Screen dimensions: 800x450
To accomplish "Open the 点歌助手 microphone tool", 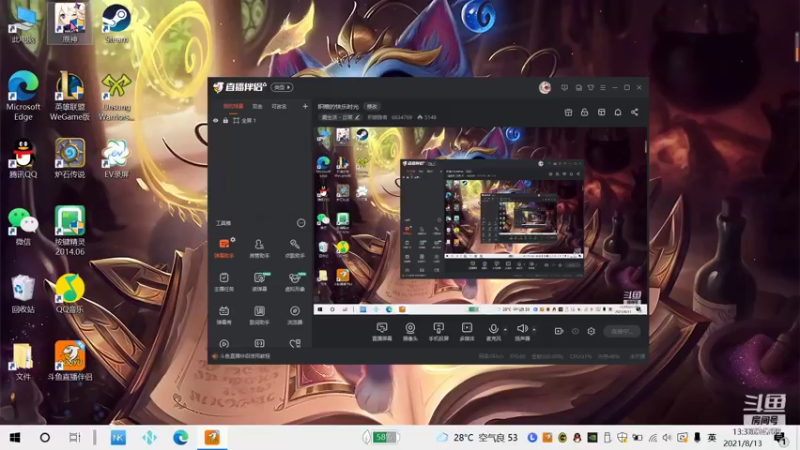I will (294, 248).
